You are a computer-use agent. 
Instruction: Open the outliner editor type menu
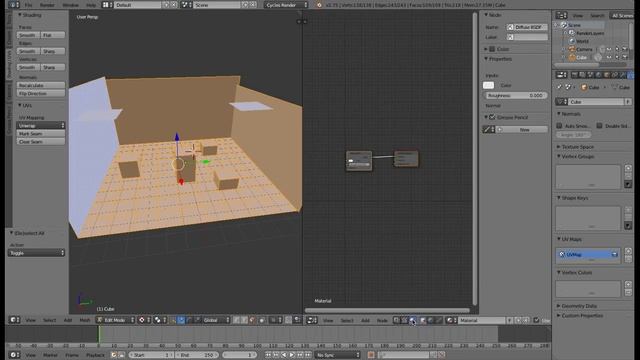tap(562, 16)
